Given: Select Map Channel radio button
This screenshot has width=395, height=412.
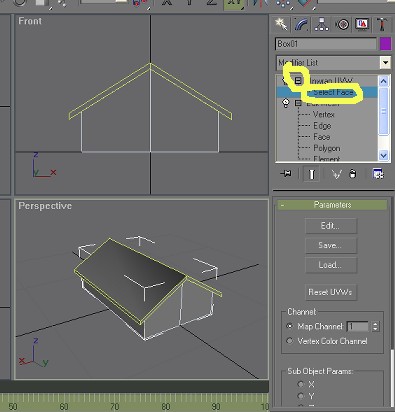Looking at the screenshot, I should pos(290,326).
